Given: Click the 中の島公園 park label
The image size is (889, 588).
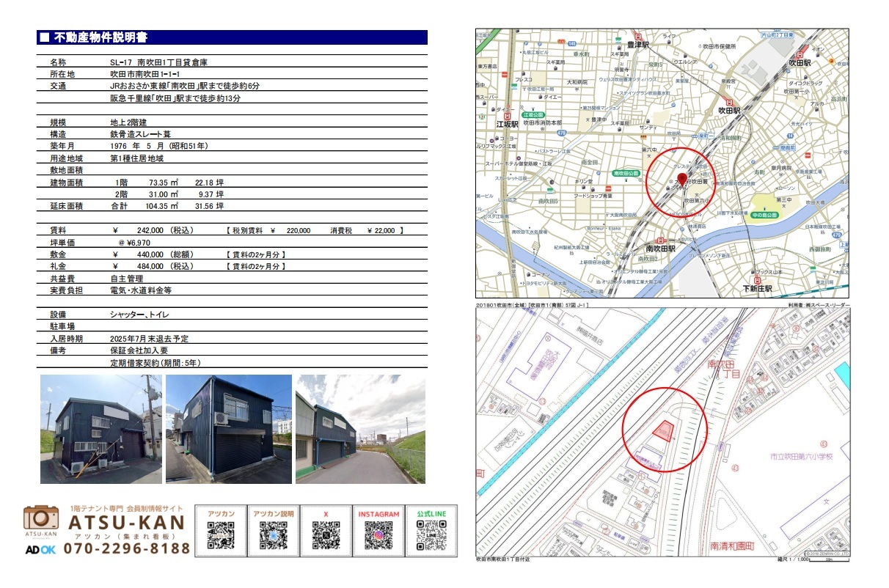Looking at the screenshot, I should coord(764,216).
